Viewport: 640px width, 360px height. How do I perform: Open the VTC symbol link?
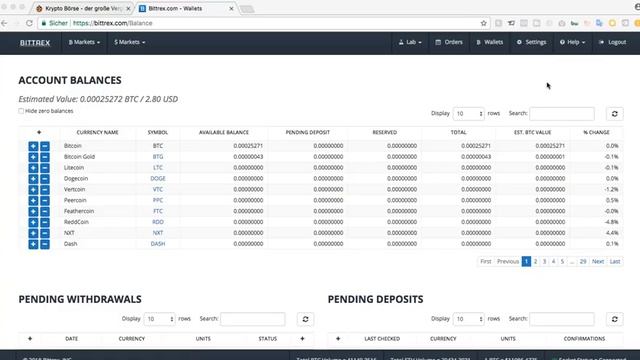(158, 189)
